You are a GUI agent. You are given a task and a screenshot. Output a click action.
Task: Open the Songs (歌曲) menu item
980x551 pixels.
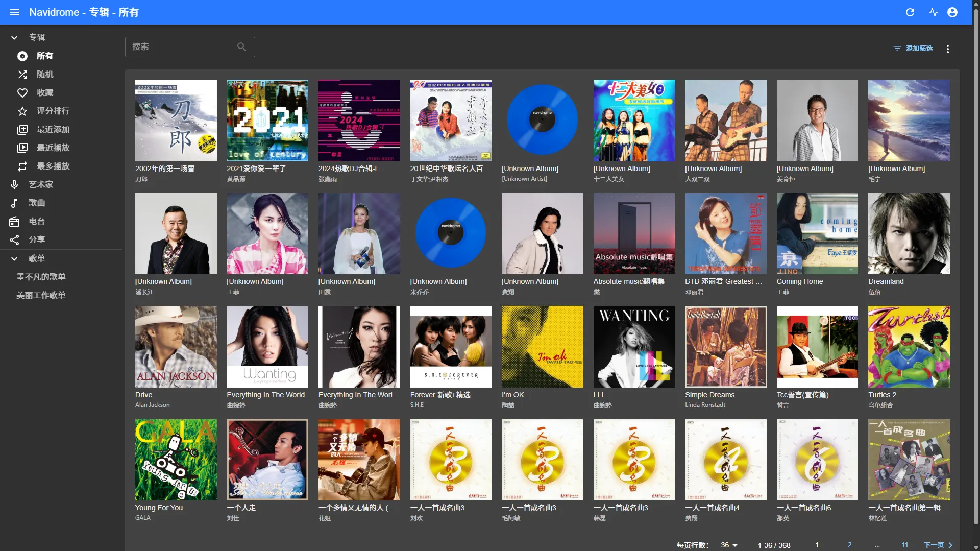coord(36,203)
